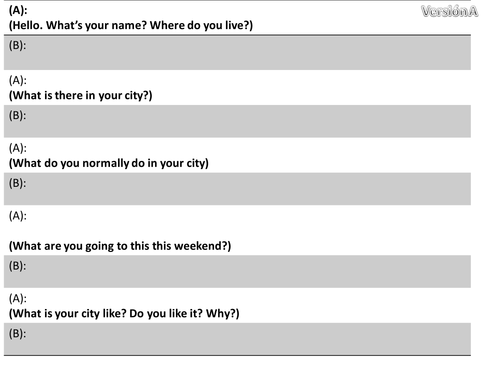Viewport: 500px width, 375px height.
Task: Click the VersiónA label in corner
Action: 450,11
